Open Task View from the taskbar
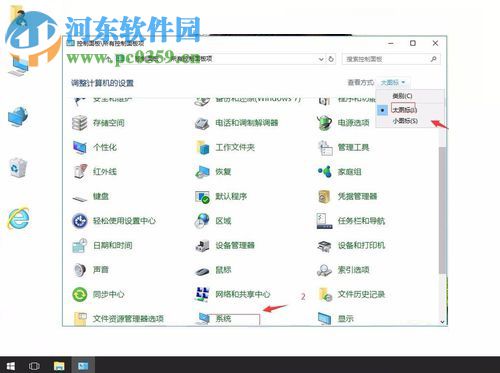 tap(34, 366)
